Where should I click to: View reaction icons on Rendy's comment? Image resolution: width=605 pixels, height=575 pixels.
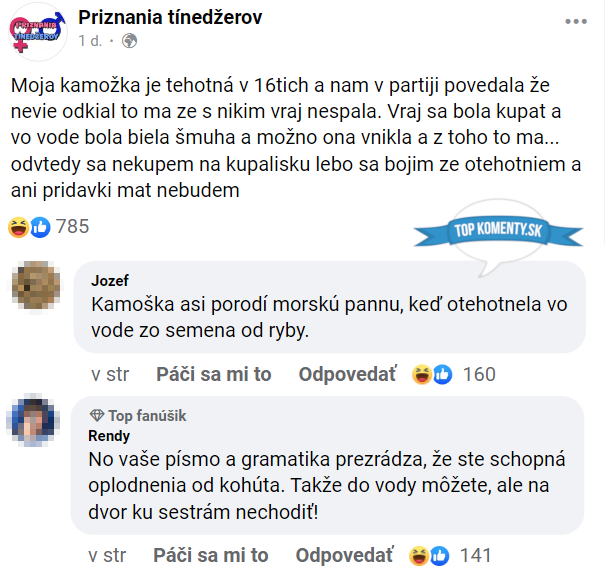click(x=427, y=555)
